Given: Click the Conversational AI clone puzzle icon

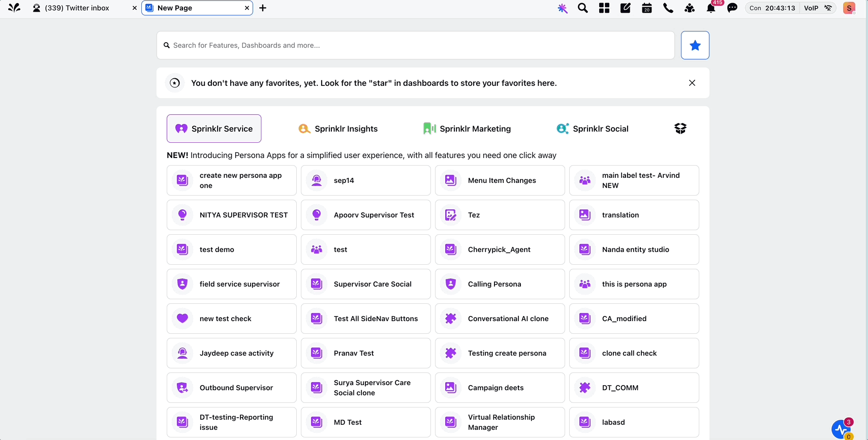Looking at the screenshot, I should 451,319.
